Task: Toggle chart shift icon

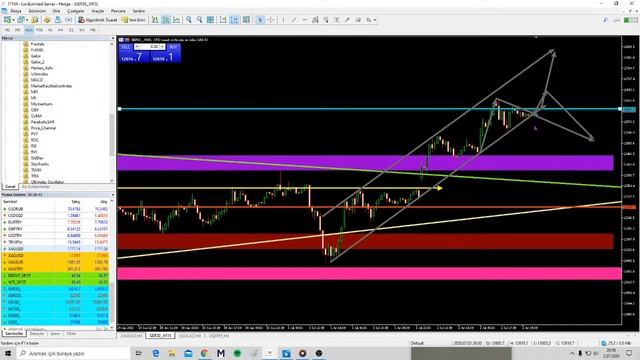Action: point(234,20)
